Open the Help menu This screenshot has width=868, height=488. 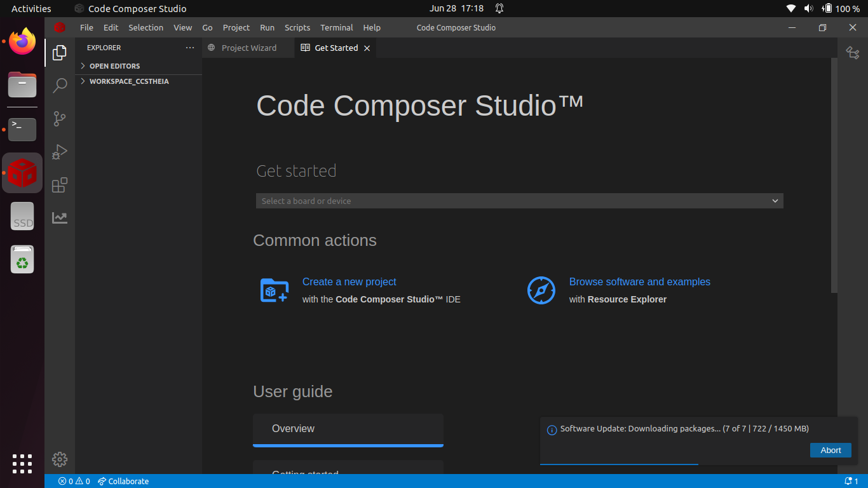372,27
